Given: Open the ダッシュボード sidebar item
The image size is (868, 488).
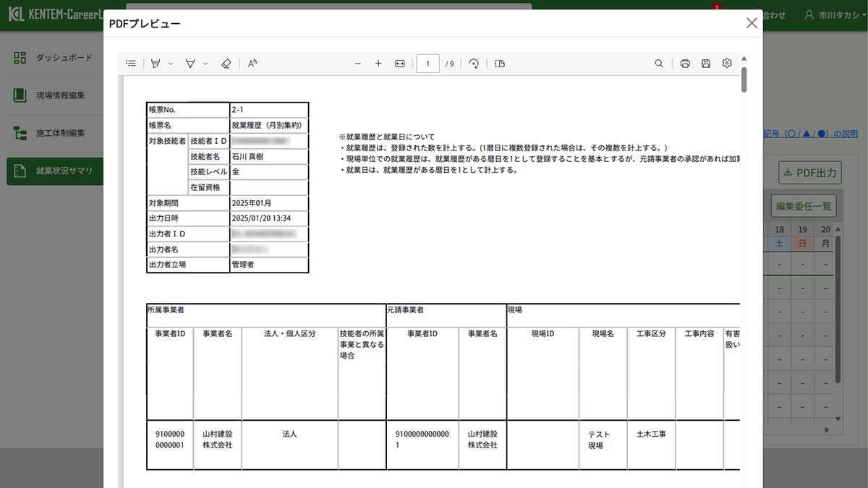Looking at the screenshot, I should 54,57.
